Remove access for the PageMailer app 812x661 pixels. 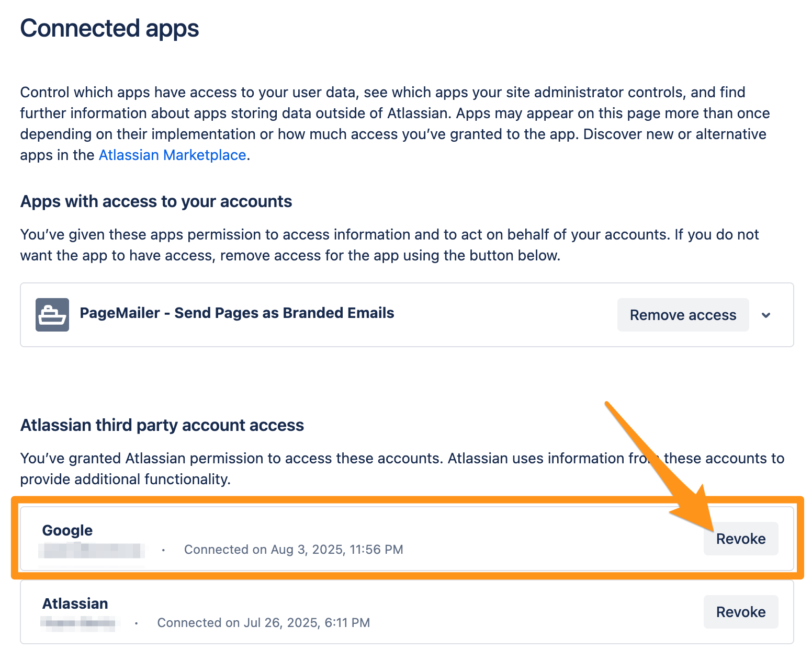point(683,315)
